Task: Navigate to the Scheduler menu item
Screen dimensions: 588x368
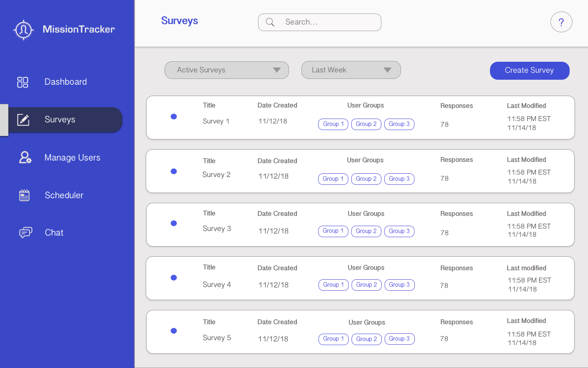Action: click(64, 195)
